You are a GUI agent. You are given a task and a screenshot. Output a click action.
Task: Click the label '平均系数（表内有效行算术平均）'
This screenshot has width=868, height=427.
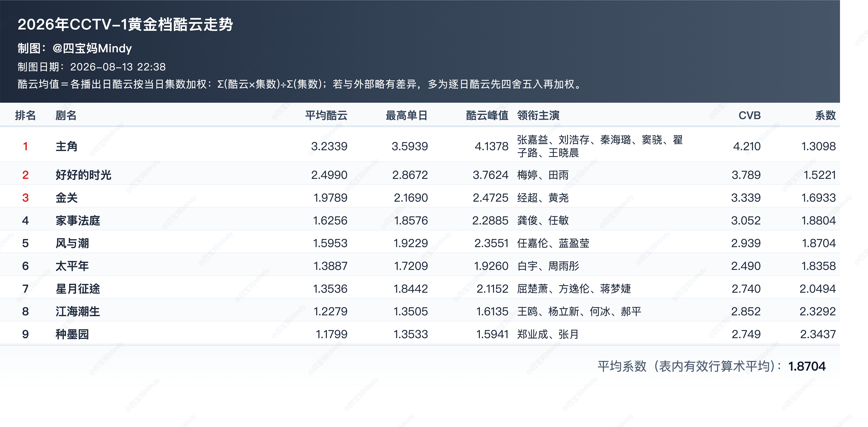pos(689,366)
